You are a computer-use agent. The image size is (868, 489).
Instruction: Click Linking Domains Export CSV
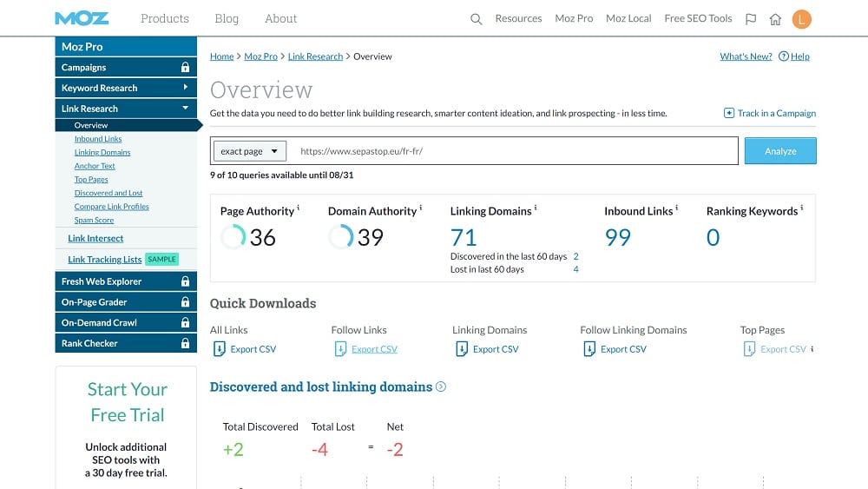tap(496, 349)
